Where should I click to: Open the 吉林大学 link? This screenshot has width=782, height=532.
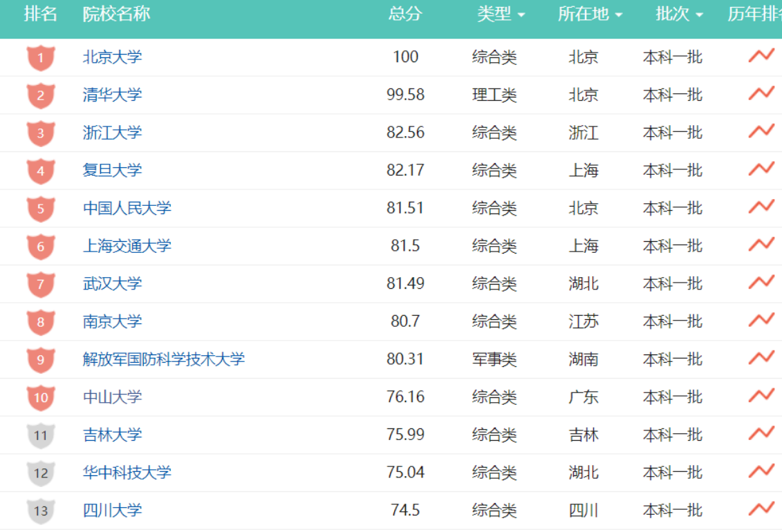coord(112,435)
